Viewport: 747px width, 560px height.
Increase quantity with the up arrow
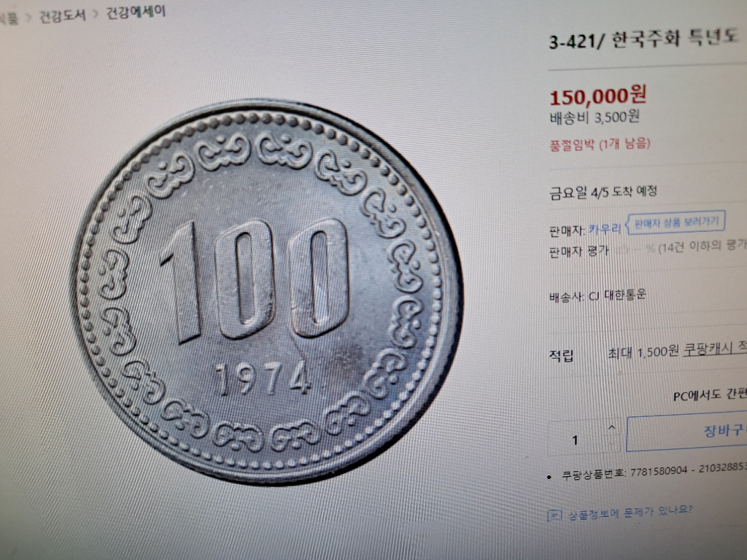[x=612, y=427]
